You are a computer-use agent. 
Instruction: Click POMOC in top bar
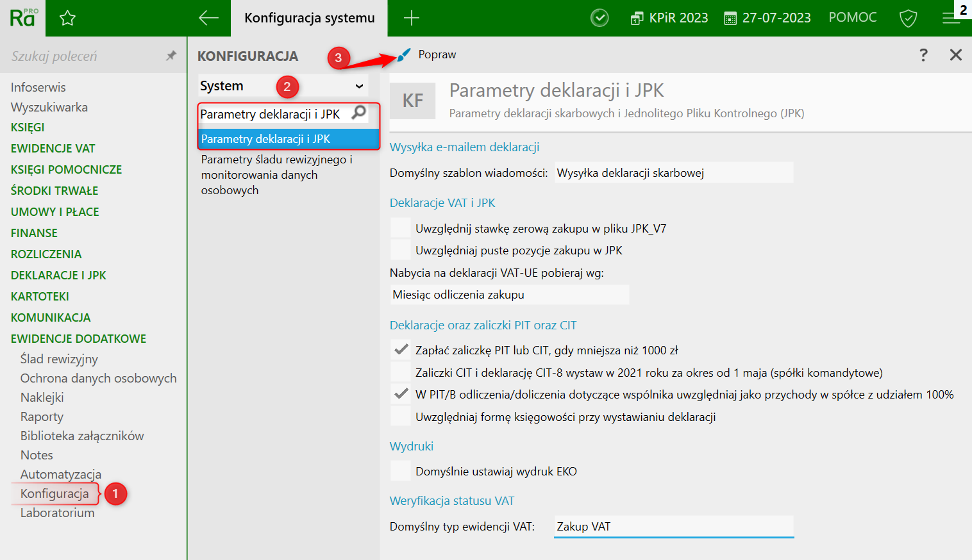coord(852,17)
